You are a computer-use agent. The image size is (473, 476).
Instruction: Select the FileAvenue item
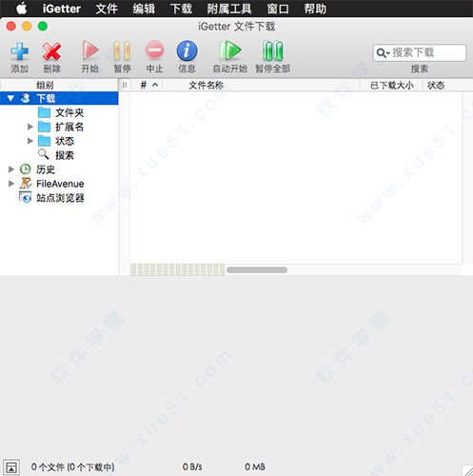[x=51, y=184]
